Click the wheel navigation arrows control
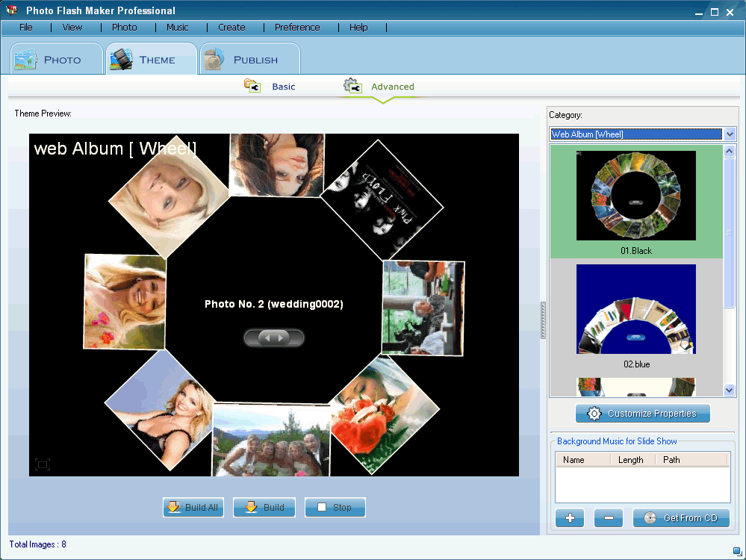The image size is (746, 560). [273, 338]
